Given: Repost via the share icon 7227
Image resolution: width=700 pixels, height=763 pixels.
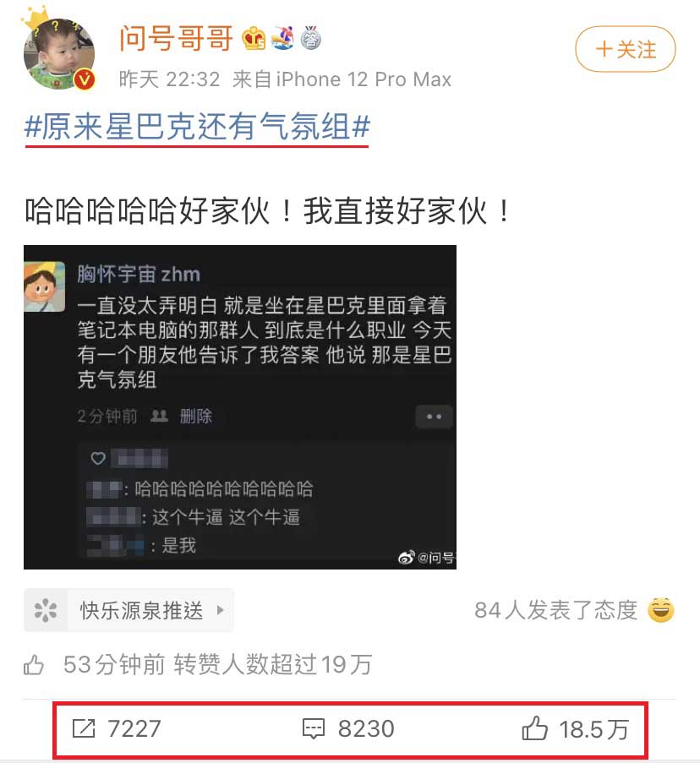Looking at the screenshot, I should (x=117, y=728).
